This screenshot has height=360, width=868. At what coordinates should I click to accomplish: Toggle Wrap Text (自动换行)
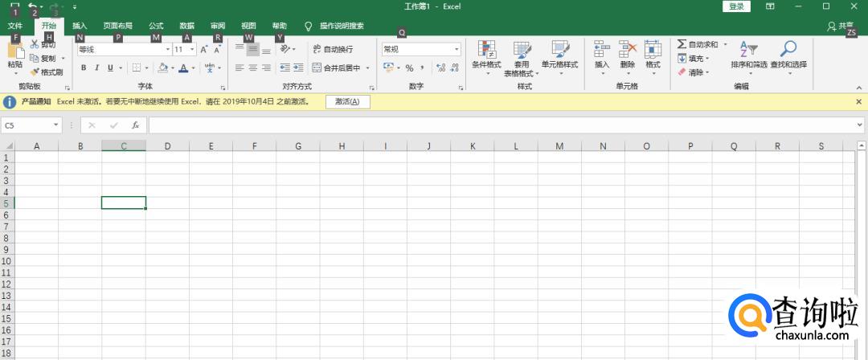(x=333, y=49)
